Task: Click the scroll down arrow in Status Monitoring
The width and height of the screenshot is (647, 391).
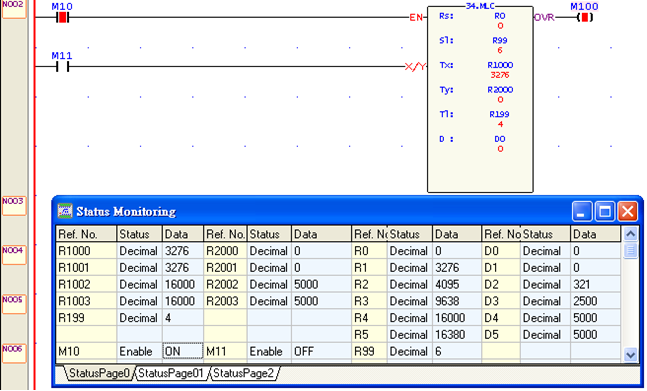Action: [x=630, y=354]
